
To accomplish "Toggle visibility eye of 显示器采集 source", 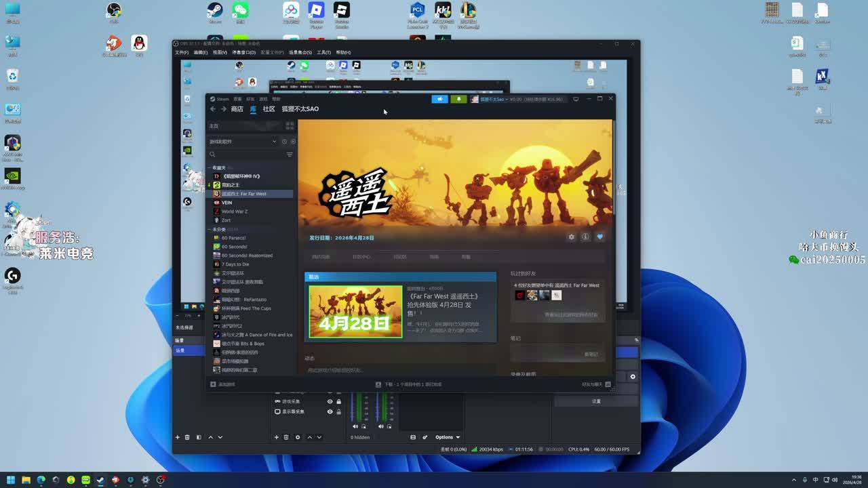I will pyautogui.click(x=330, y=411).
